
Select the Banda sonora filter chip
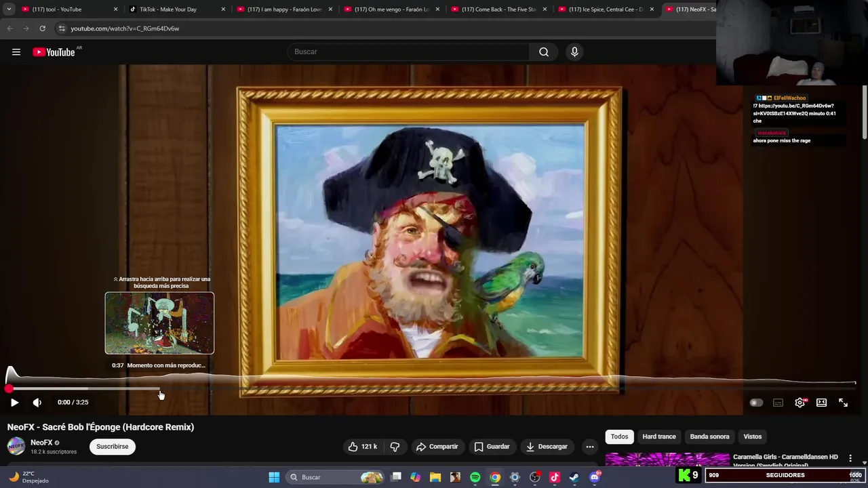[710, 436]
